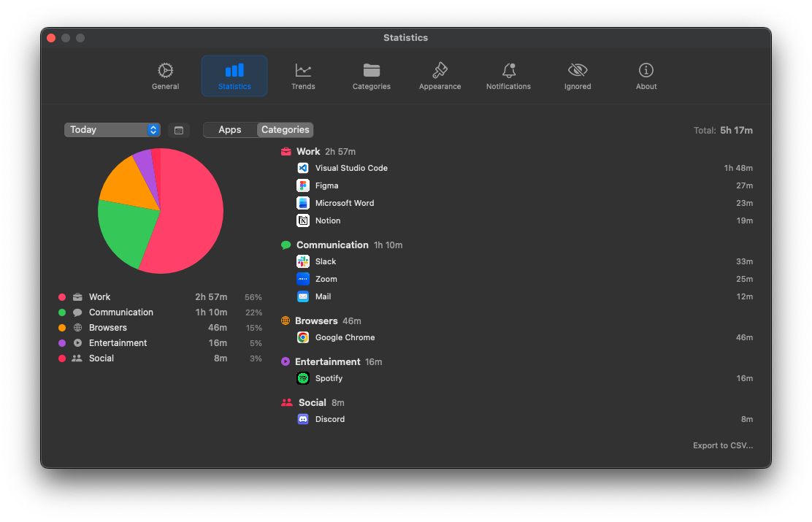
Task: Click the Figma app icon
Action: coord(303,185)
